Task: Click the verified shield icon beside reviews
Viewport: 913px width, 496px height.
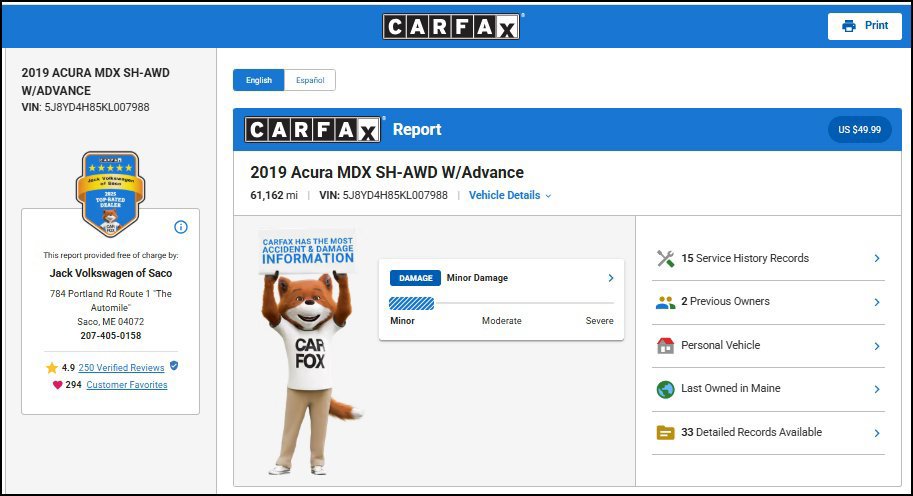Action: 174,366
